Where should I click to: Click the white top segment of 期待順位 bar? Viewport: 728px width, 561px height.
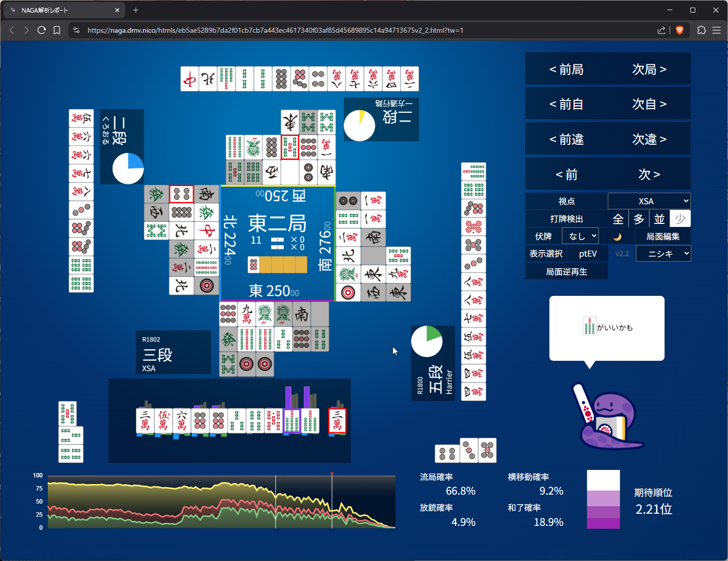(x=603, y=480)
